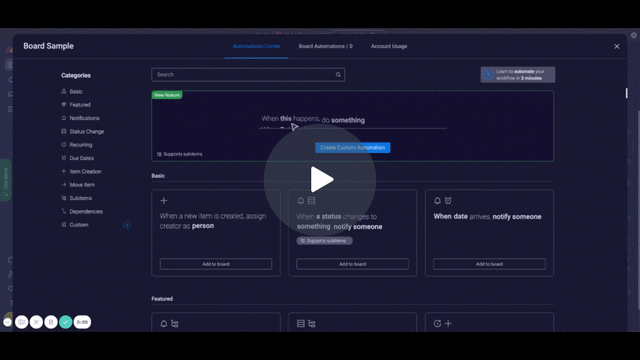Select the Status Change category
The width and height of the screenshot is (640, 360).
coord(87,131)
